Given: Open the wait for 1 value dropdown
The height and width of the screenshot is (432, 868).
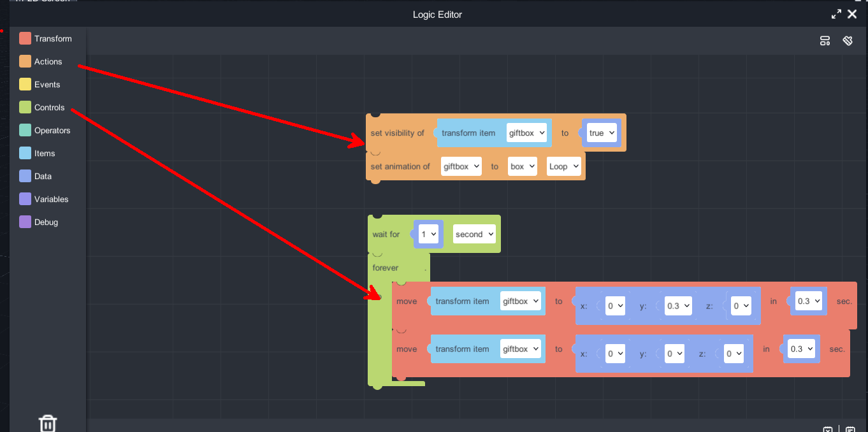Looking at the screenshot, I should 429,234.
